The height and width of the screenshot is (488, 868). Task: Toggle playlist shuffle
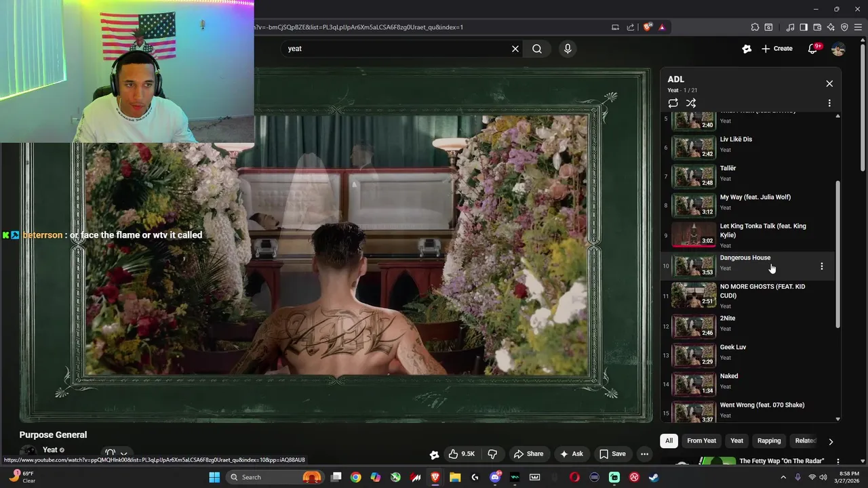click(691, 103)
